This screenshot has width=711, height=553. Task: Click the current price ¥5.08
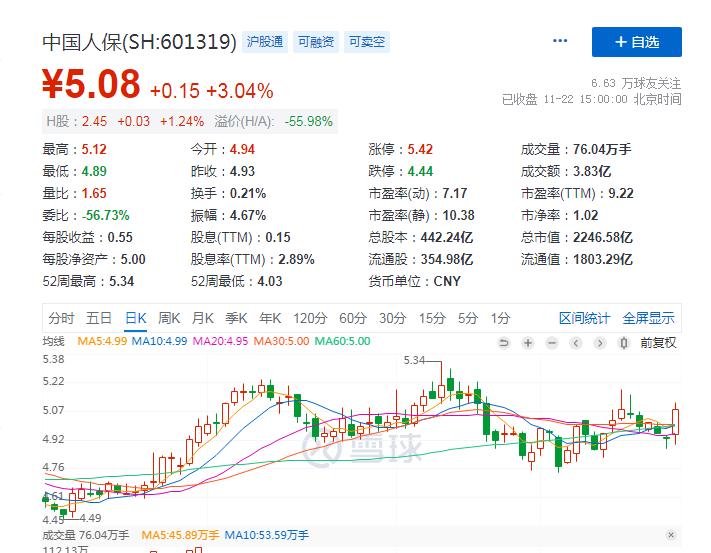pos(91,84)
